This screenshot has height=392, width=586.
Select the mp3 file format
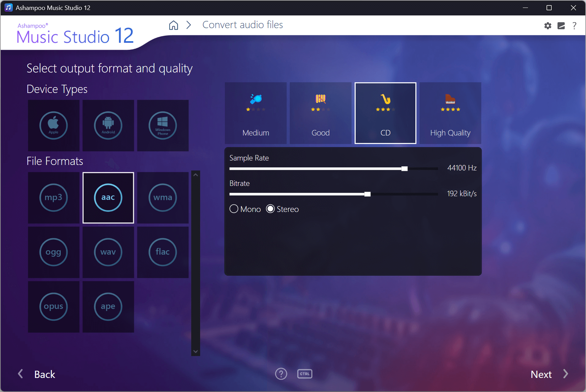tap(54, 198)
